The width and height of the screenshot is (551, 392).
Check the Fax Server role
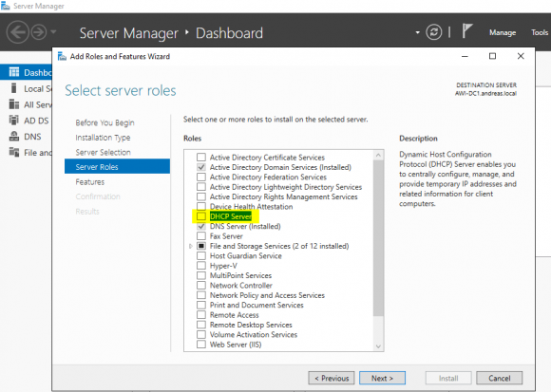pos(201,235)
